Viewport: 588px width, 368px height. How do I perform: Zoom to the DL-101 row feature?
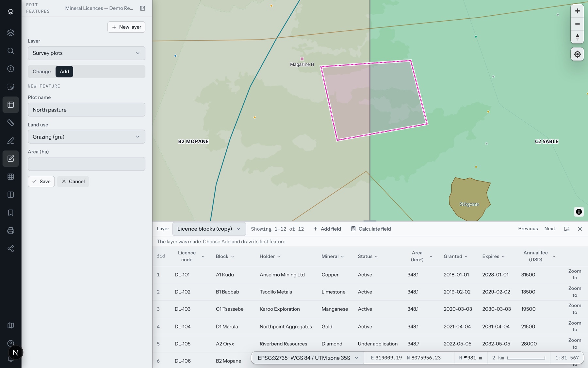tap(575, 274)
